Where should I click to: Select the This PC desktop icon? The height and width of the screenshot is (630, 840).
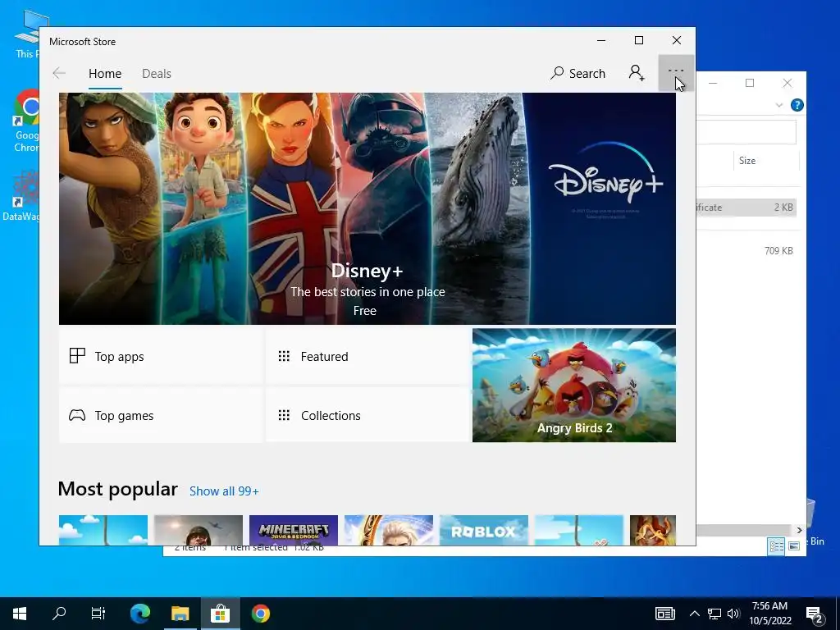[x=25, y=35]
